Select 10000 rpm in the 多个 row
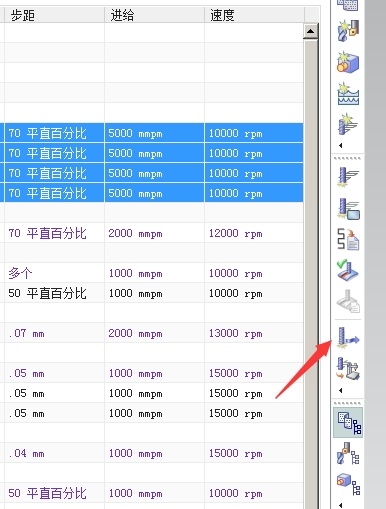The width and height of the screenshot is (386, 509). 254,273
